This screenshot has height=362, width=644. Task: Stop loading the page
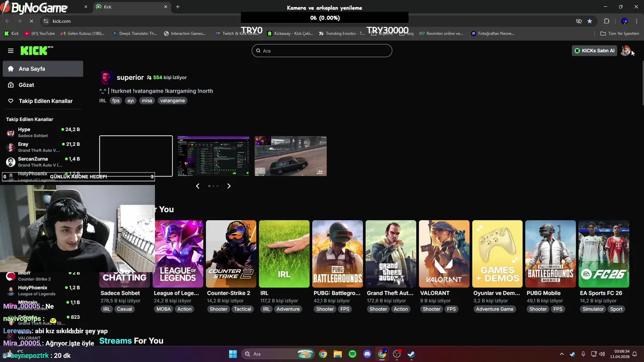pos(31,21)
